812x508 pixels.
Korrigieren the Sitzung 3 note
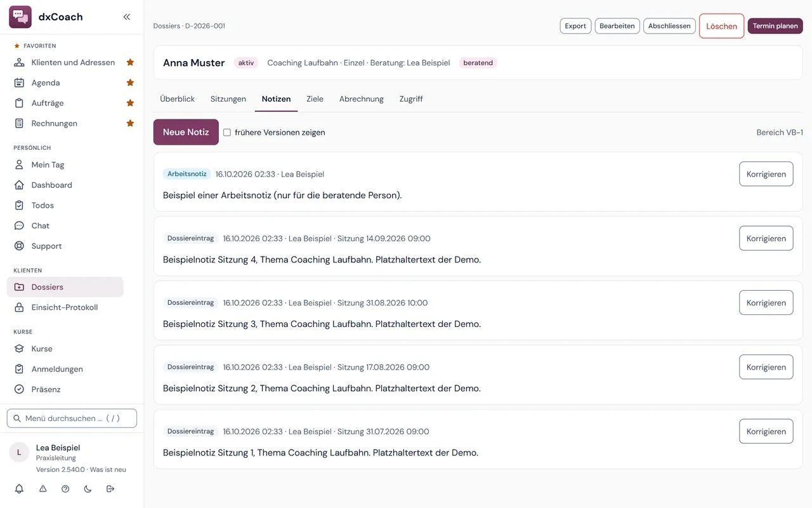point(766,303)
